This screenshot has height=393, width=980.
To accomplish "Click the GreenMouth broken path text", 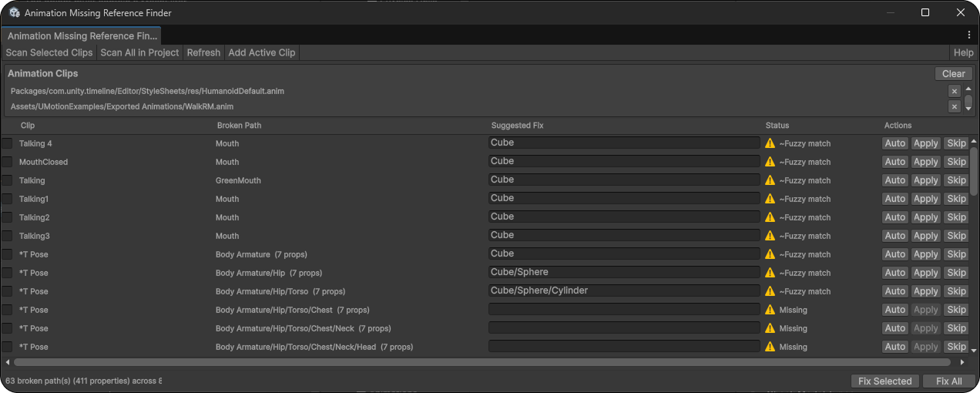I will (x=238, y=180).
